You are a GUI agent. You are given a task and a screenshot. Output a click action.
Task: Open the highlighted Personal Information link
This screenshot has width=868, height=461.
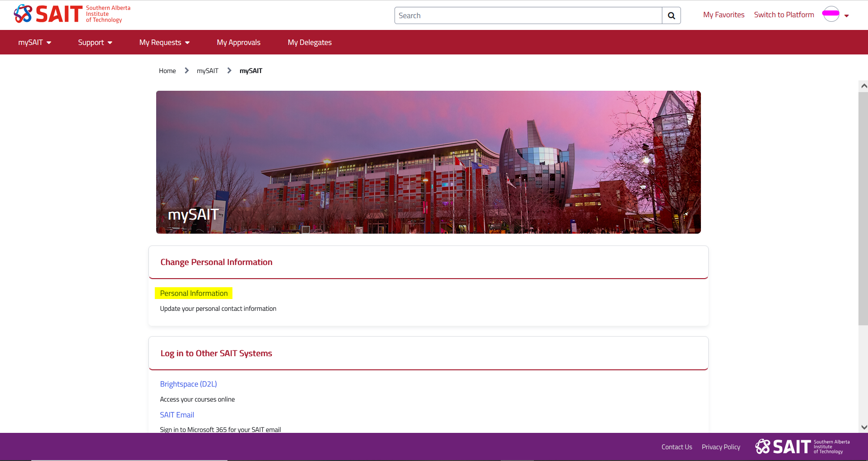pos(194,293)
